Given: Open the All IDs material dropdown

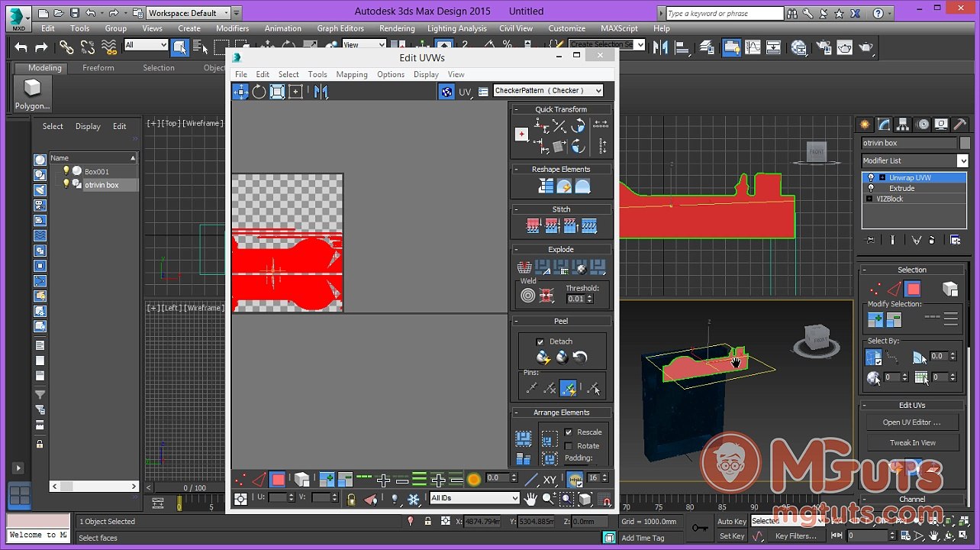Looking at the screenshot, I should point(474,498).
